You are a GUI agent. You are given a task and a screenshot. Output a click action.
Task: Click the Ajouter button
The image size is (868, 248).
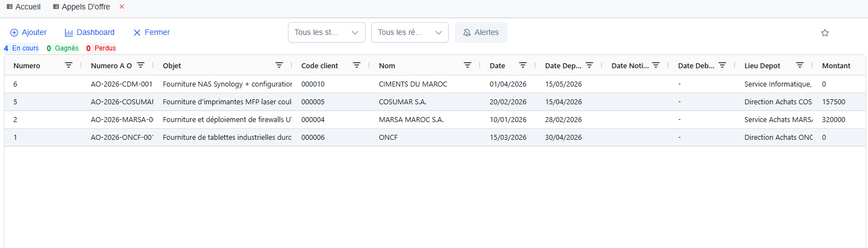pos(28,33)
